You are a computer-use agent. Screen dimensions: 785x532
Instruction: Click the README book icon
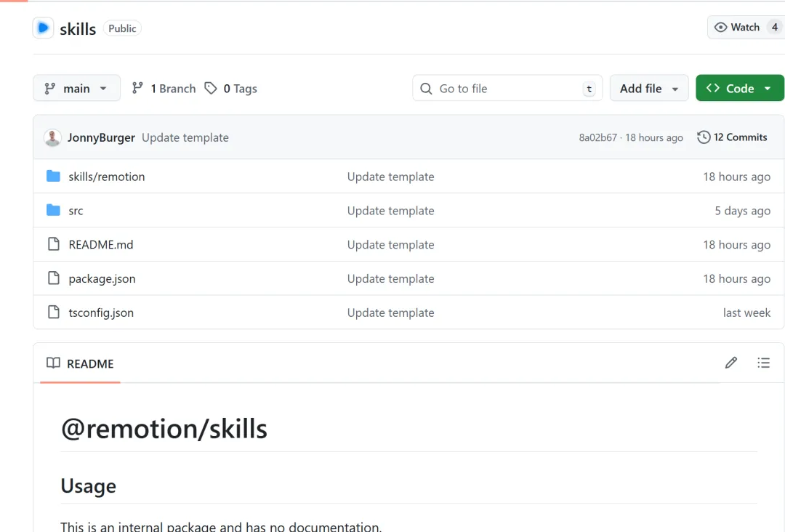[x=53, y=363]
